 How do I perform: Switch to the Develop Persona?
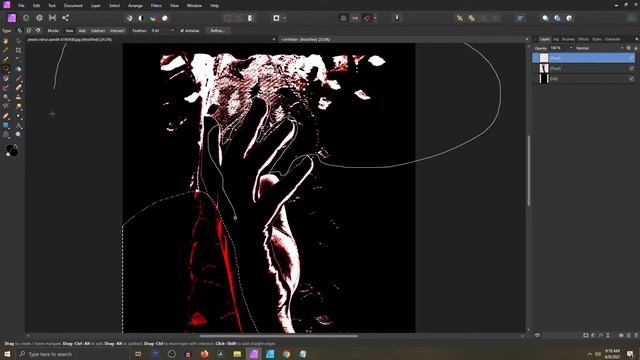tap(39, 18)
